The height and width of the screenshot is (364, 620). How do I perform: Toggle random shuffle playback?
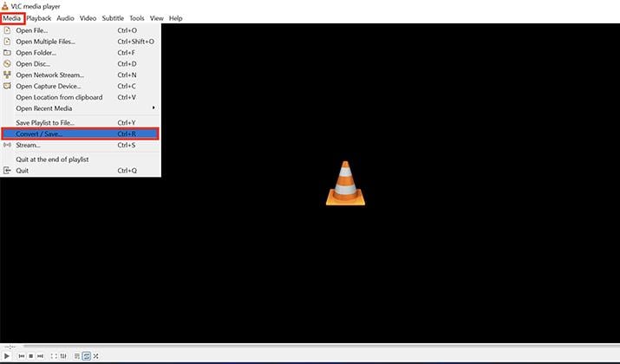[x=95, y=356]
